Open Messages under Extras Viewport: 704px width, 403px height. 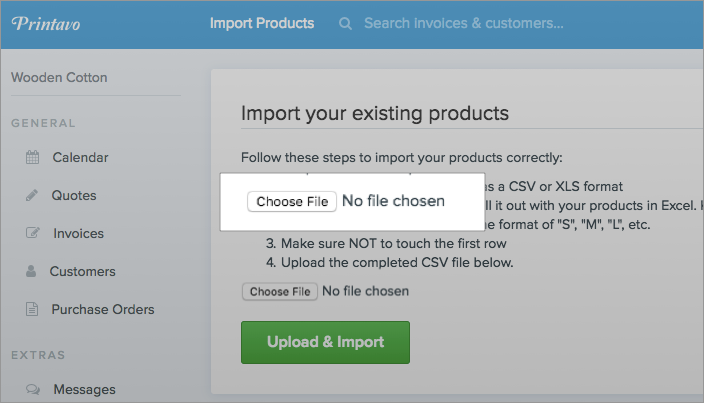pyautogui.click(x=84, y=390)
